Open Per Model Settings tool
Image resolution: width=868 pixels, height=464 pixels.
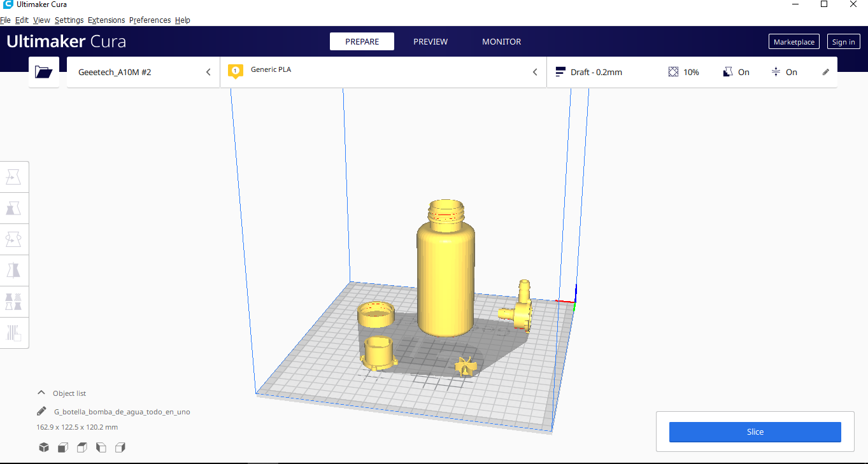tap(14, 301)
